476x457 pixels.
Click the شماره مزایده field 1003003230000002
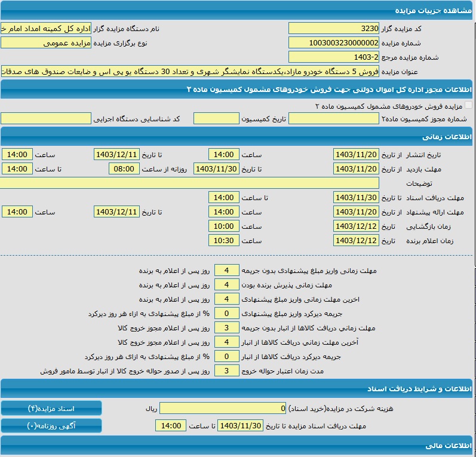[x=334, y=42]
